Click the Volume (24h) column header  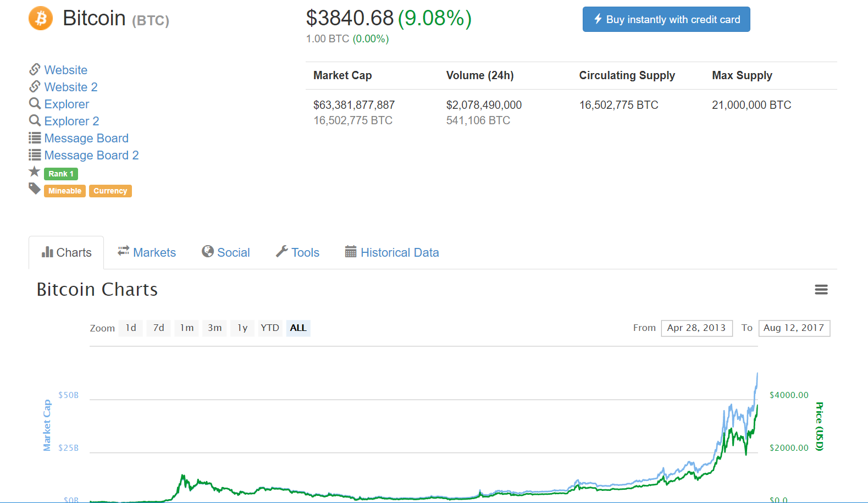click(x=480, y=75)
